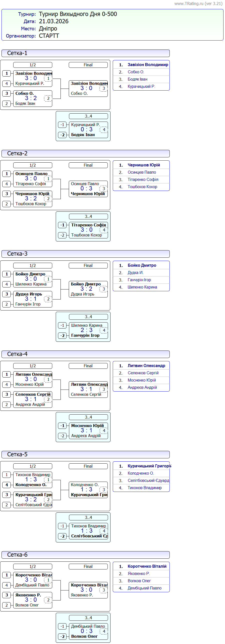Click the 3..4 match label in Сетка-5
This screenshot has height=644, width=225.
pos(88,517)
